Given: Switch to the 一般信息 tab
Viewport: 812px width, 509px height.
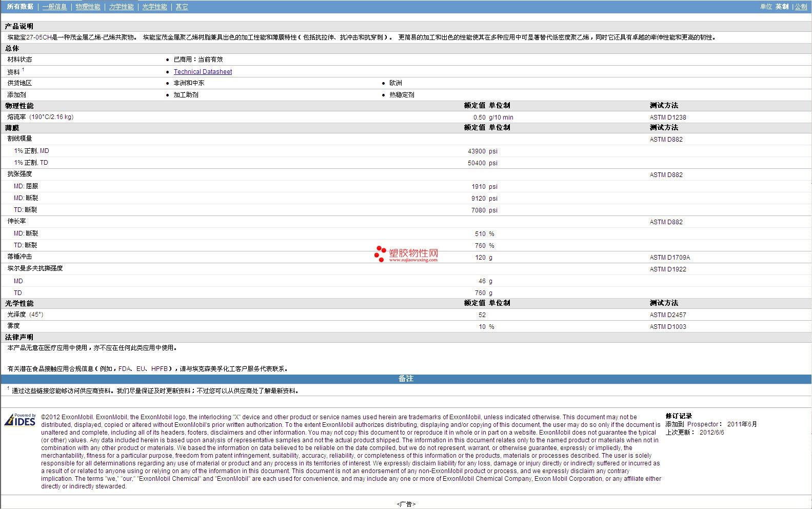Looking at the screenshot, I should [x=54, y=7].
